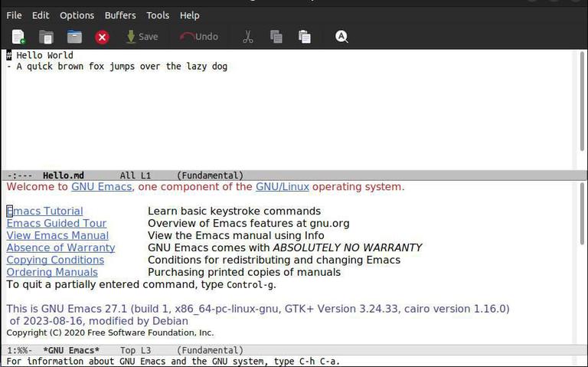588x367 pixels.
Task: Click the *GNU Emacs* buffer name in mode line
Action: (71, 350)
